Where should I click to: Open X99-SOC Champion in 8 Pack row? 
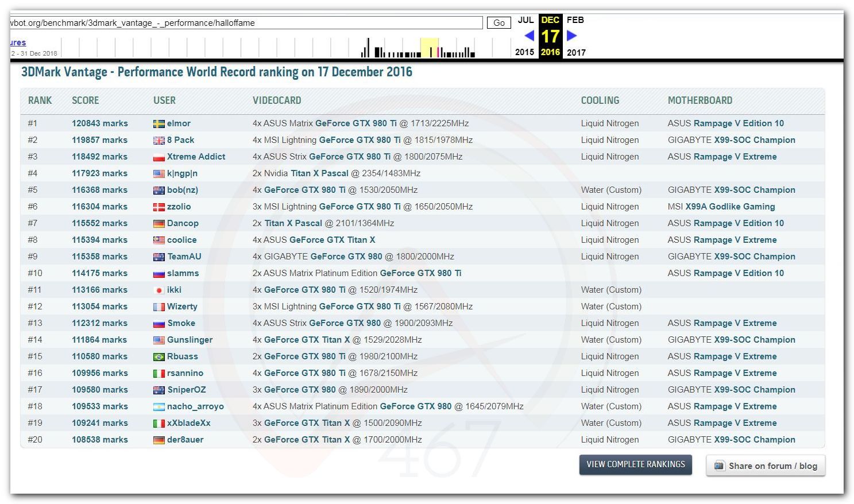[755, 140]
